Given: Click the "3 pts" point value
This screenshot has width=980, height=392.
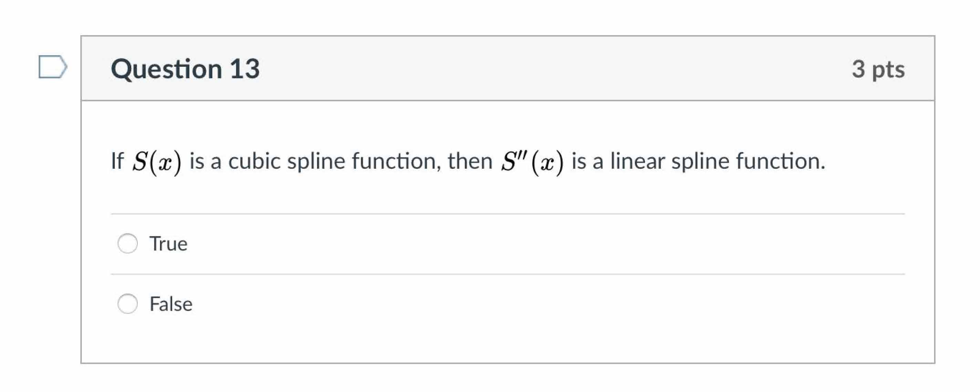Looking at the screenshot, I should 878,69.
